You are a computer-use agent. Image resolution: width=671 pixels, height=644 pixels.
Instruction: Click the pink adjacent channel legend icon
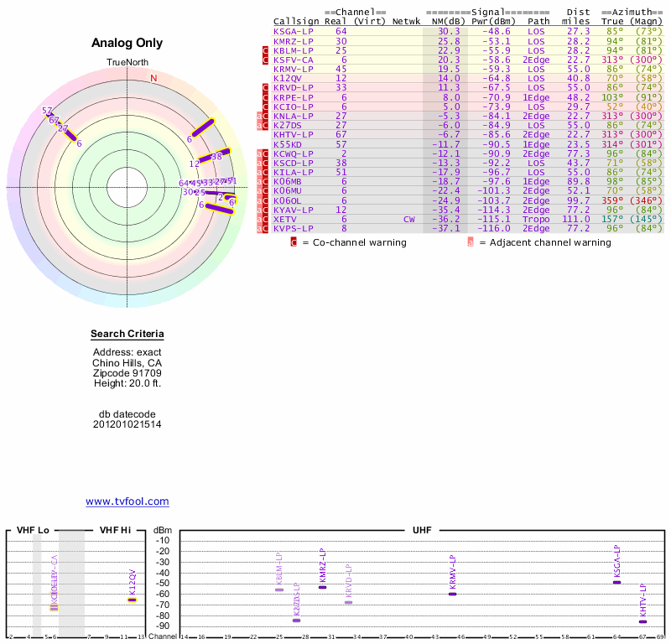pyautogui.click(x=471, y=242)
